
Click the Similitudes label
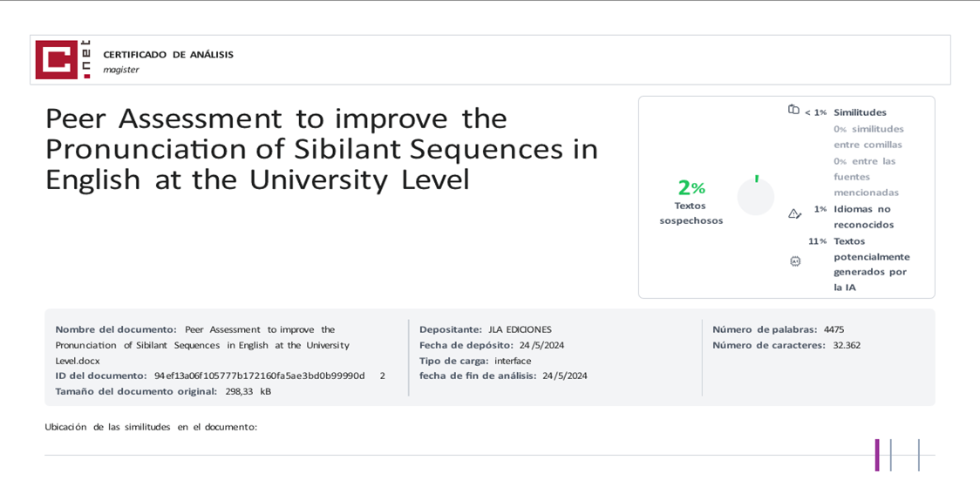860,112
